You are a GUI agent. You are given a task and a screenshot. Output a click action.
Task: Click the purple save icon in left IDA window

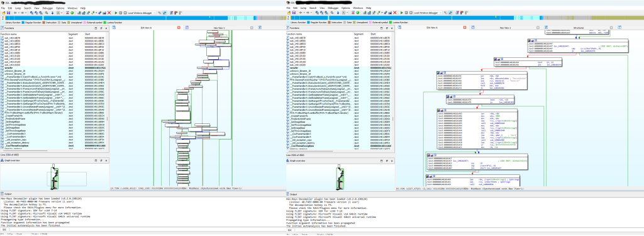[8, 13]
